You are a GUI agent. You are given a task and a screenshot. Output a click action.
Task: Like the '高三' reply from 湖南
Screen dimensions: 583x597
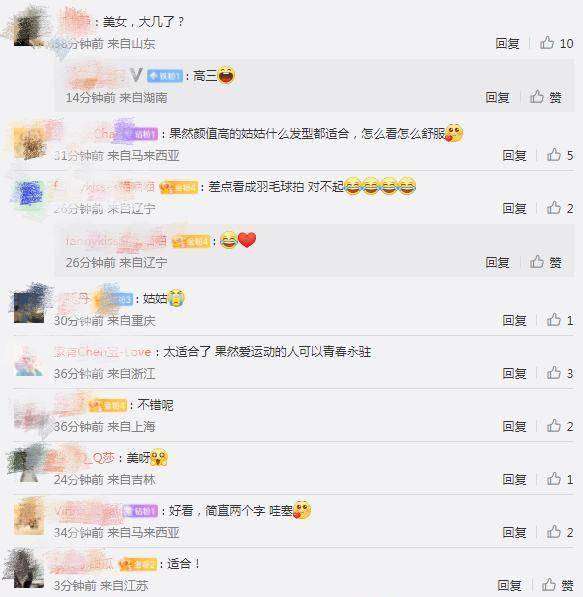546,97
